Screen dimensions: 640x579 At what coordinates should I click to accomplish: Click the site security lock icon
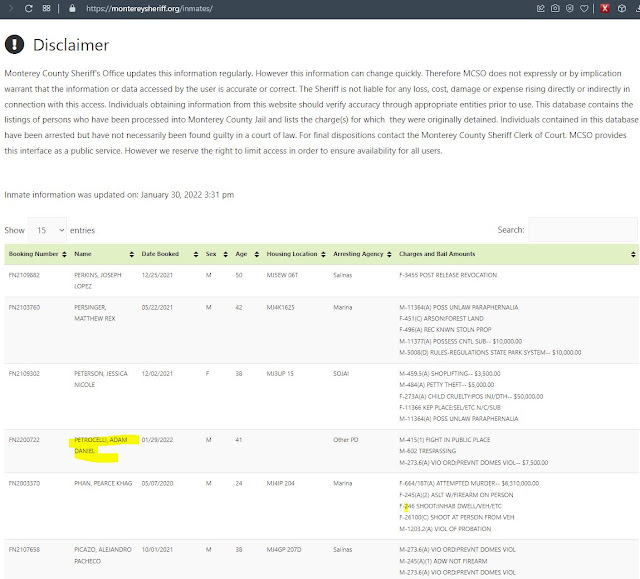point(72,8)
